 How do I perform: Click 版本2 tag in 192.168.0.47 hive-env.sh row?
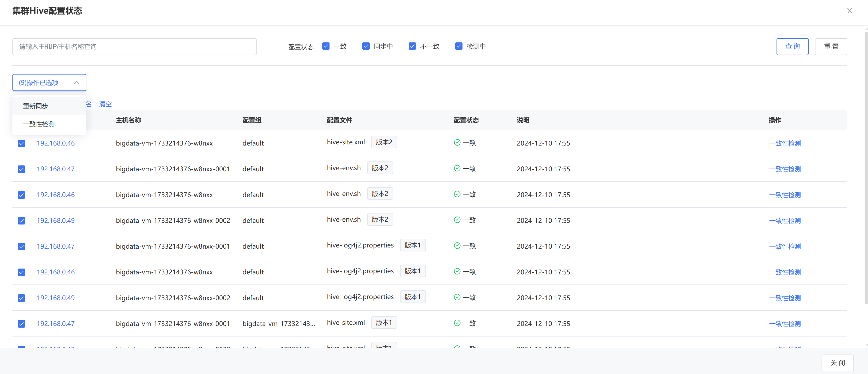click(380, 168)
